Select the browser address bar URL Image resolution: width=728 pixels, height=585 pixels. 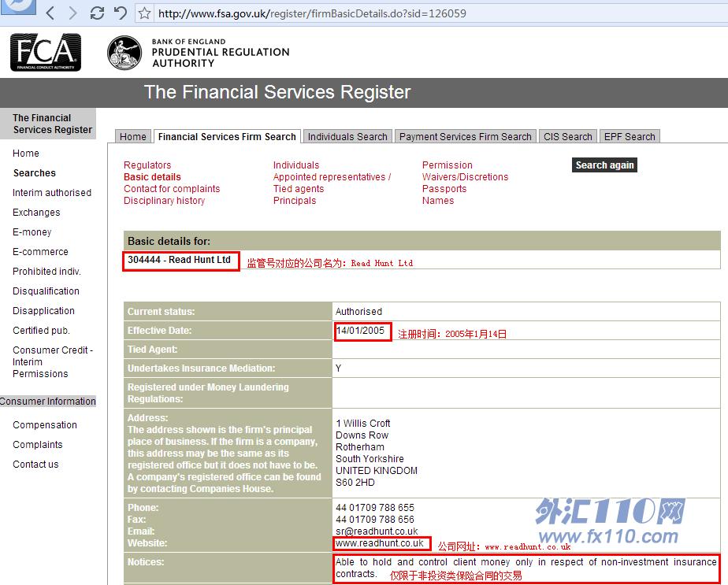tap(312, 13)
